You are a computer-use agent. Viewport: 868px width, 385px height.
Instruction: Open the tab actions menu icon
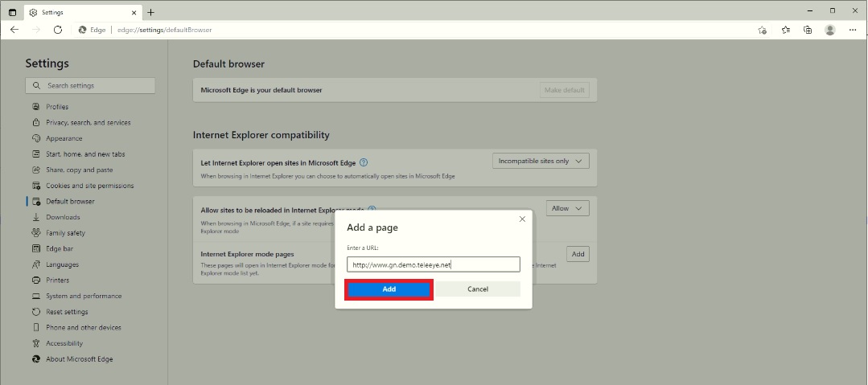(x=12, y=12)
